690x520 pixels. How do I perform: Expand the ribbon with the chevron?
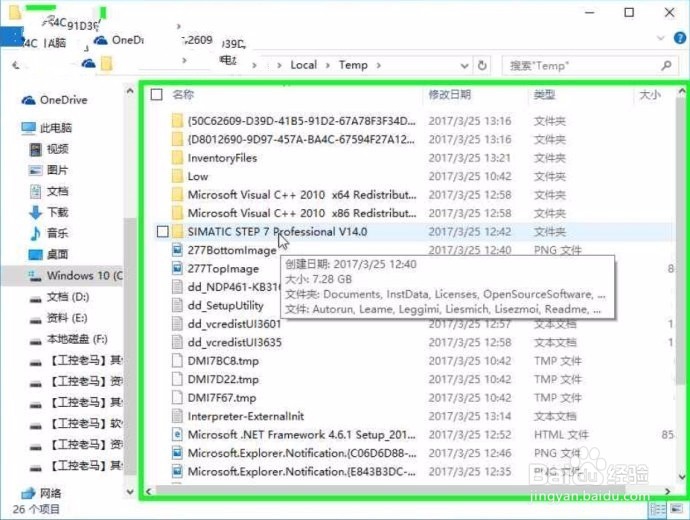pos(661,38)
